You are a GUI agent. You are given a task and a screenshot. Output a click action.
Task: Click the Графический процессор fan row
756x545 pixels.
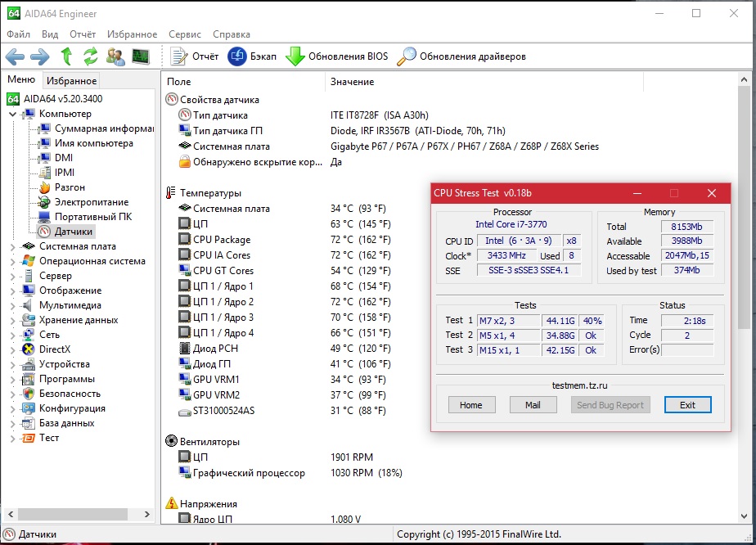coord(290,473)
